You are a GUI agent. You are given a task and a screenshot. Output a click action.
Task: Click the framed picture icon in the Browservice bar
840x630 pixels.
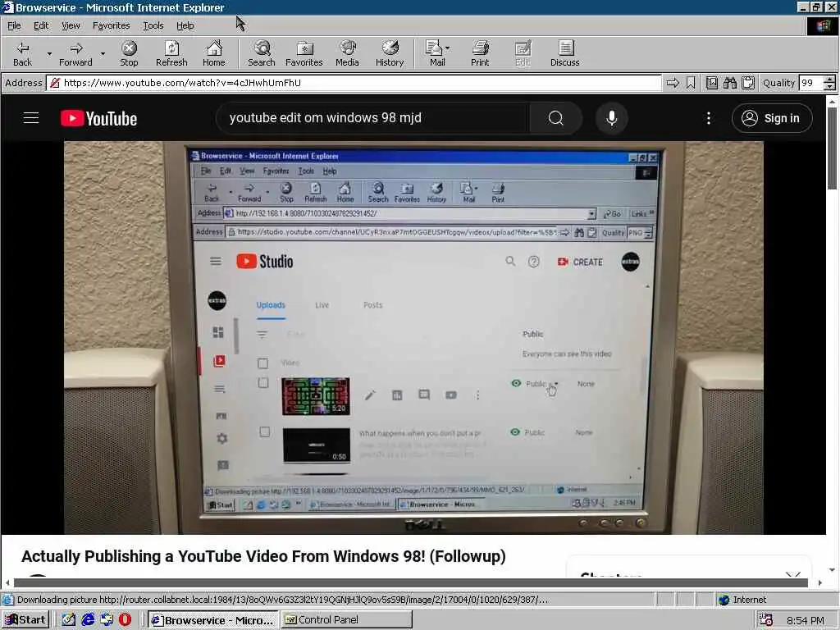click(x=711, y=83)
